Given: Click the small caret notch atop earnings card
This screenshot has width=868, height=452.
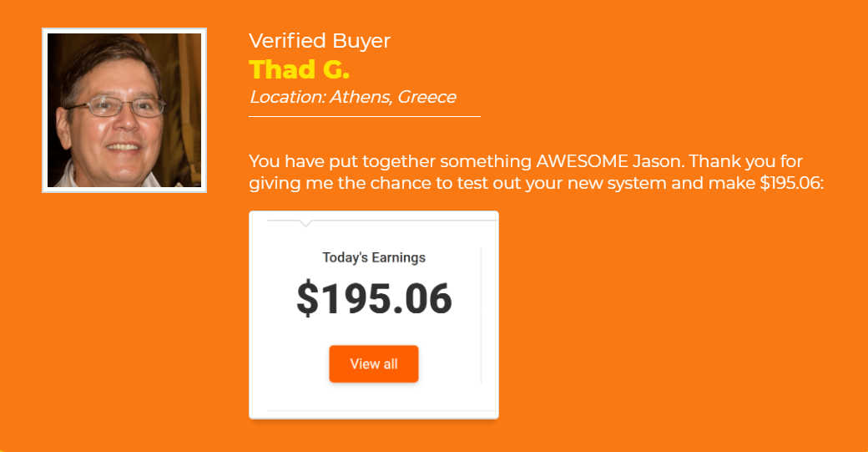Looking at the screenshot, I should tap(305, 223).
